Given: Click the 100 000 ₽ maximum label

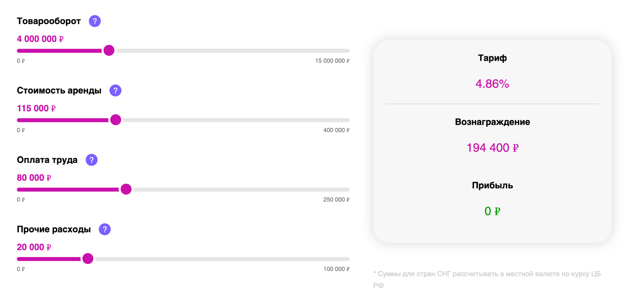Looking at the screenshot, I should click(336, 269).
